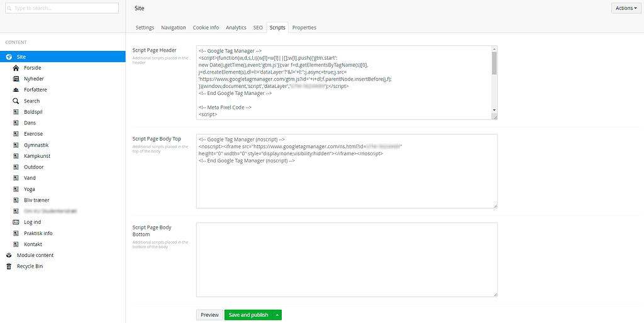Image resolution: width=644 pixels, height=323 pixels.
Task: Click the page icon beside Dans
Action: [x=16, y=123]
